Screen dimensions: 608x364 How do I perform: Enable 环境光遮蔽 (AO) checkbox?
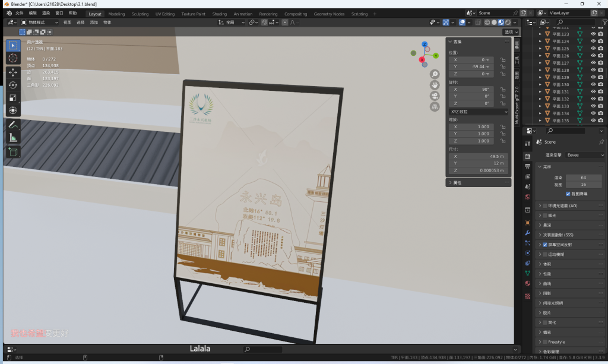[545, 205]
